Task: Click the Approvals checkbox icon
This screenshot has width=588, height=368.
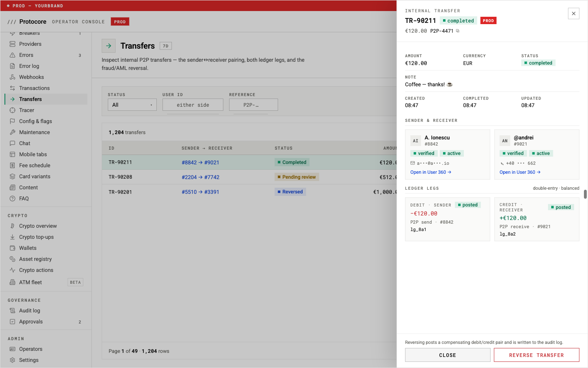Action: click(x=12, y=322)
